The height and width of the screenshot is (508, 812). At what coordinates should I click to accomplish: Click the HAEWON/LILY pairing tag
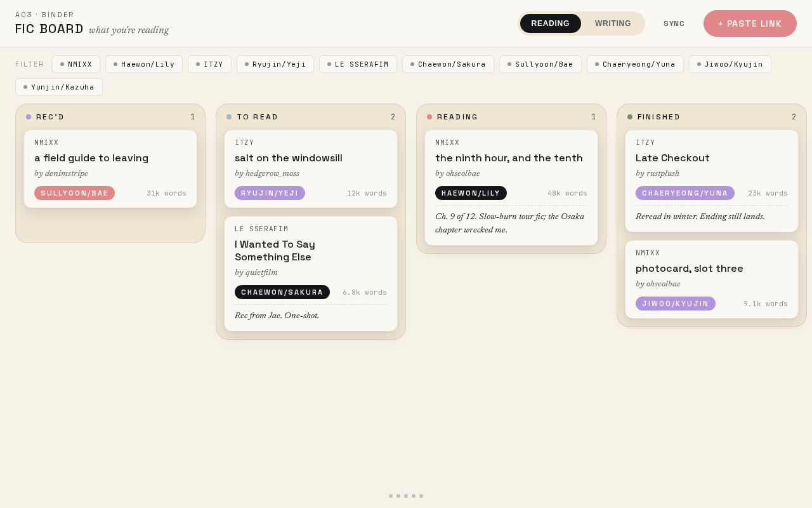pos(471,193)
